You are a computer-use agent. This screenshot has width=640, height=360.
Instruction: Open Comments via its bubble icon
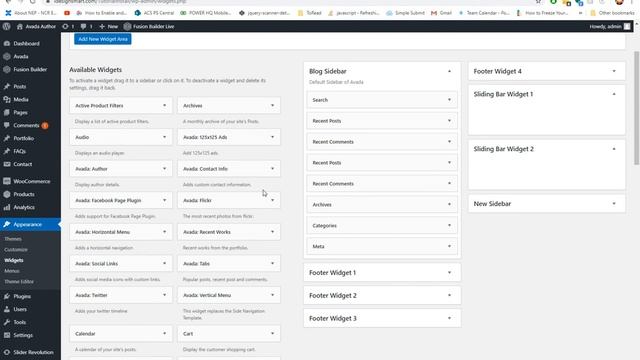tap(7, 125)
